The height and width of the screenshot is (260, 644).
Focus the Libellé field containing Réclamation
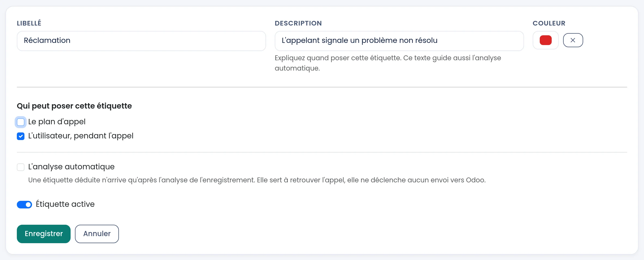pyautogui.click(x=141, y=41)
